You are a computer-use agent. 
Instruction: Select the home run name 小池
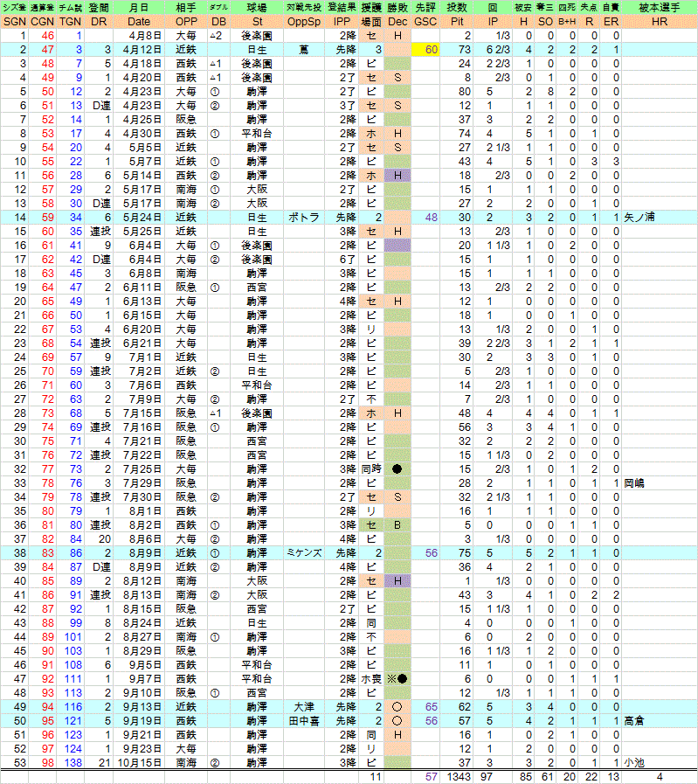click(634, 762)
